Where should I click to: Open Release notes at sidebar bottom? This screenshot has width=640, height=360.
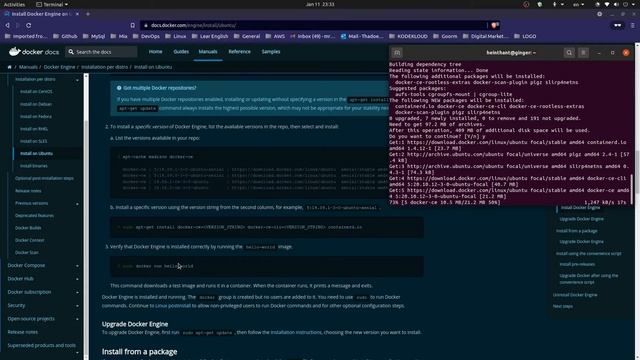pyautogui.click(x=22, y=332)
